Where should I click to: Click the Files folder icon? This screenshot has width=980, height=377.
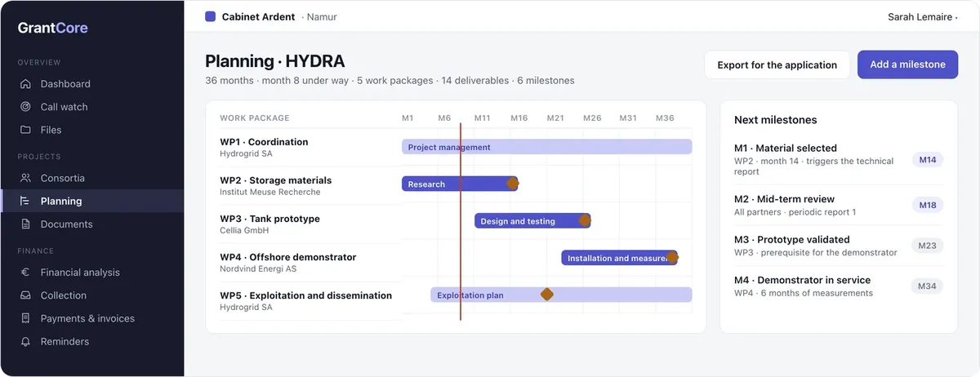(x=25, y=129)
